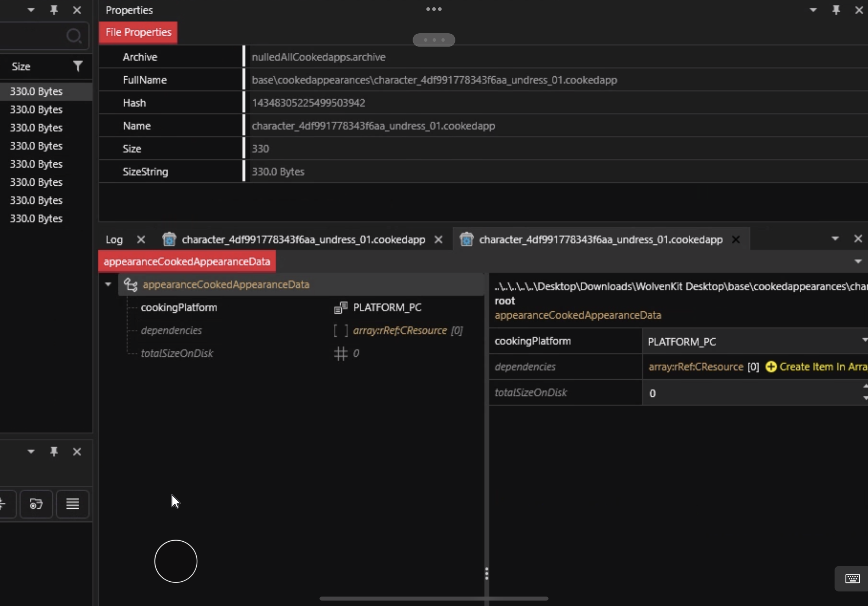Screen dimensions: 868x606
Task: Toggle the pin on the Properties panel
Action: (x=836, y=10)
